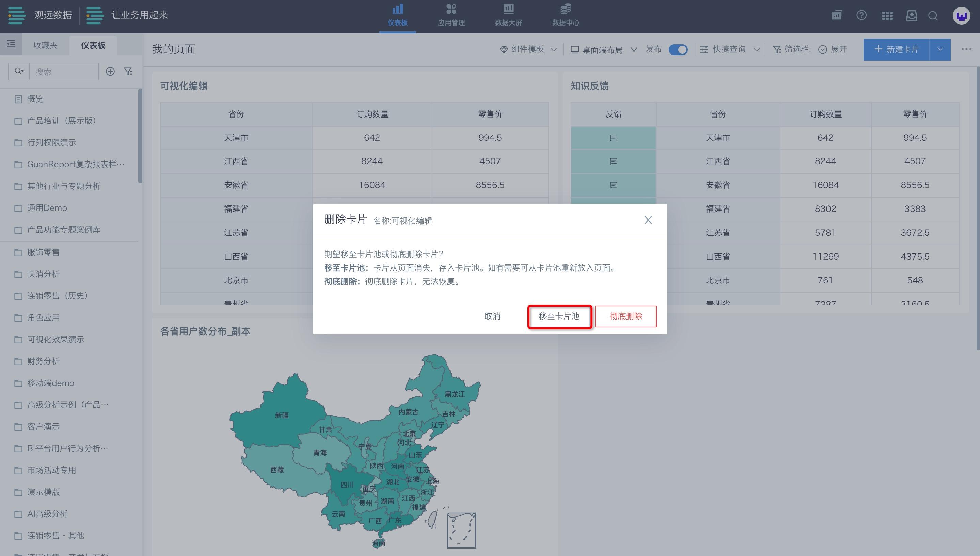Open the 高级分析示例 folder
This screenshot has width=980, height=556.
click(x=69, y=404)
